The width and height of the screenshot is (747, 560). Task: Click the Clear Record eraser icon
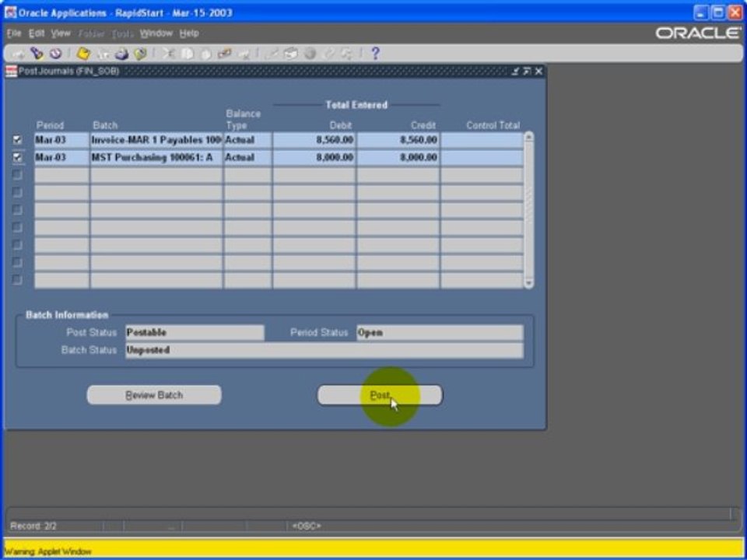click(224, 54)
